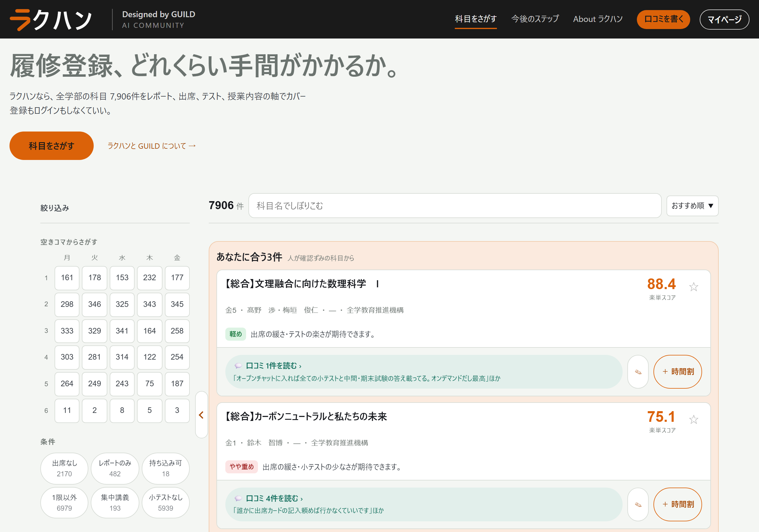
Task: Click the やや重め workload badge
Action: pos(241,467)
